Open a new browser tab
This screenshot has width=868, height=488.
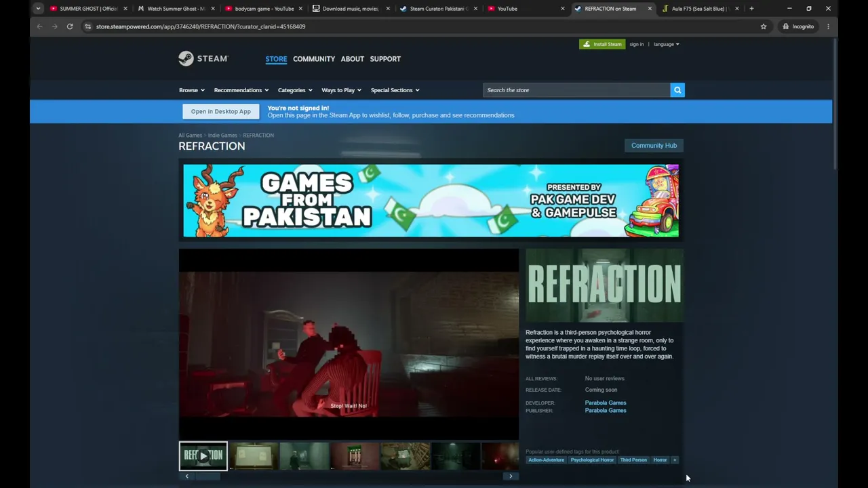pyautogui.click(x=751, y=9)
